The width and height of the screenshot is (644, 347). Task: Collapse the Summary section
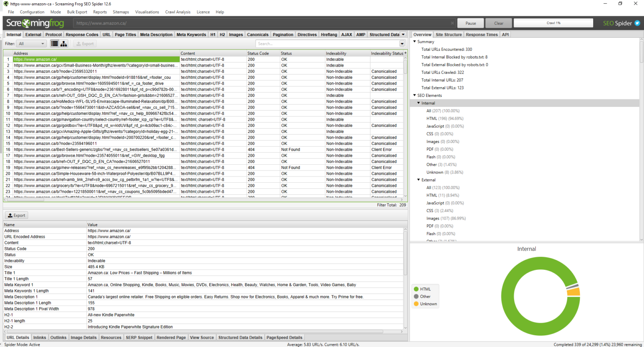click(x=415, y=41)
